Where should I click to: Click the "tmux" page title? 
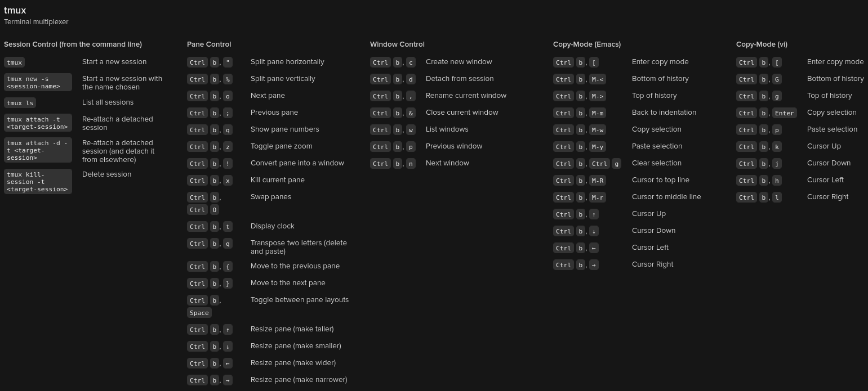[15, 11]
